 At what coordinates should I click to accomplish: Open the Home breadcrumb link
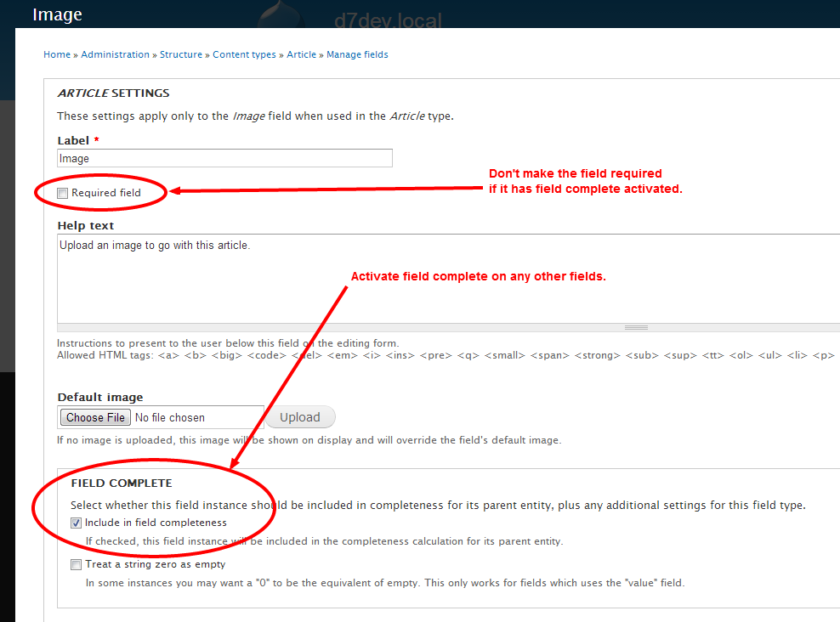tap(57, 54)
